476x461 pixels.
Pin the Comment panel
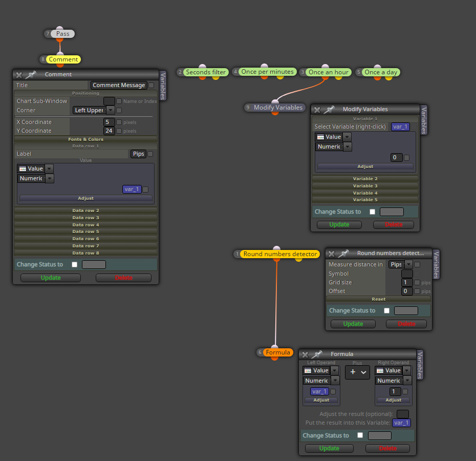click(x=31, y=74)
